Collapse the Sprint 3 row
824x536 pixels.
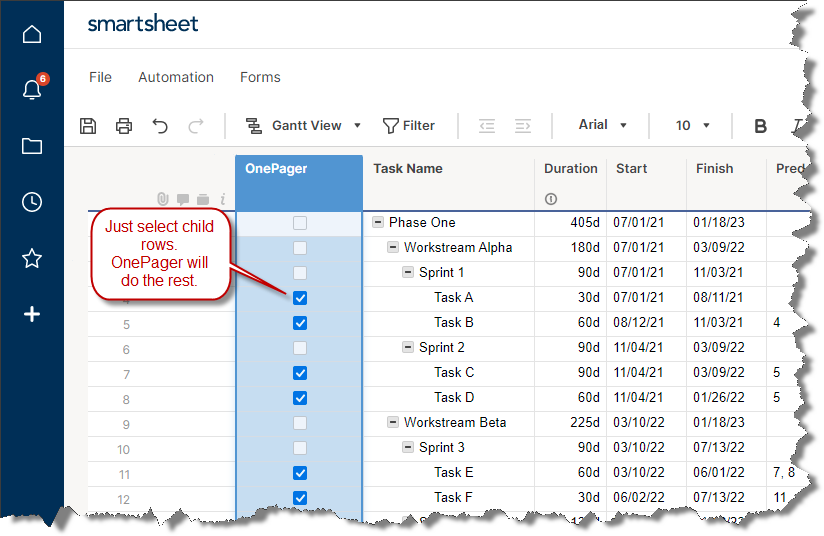pyautogui.click(x=408, y=447)
